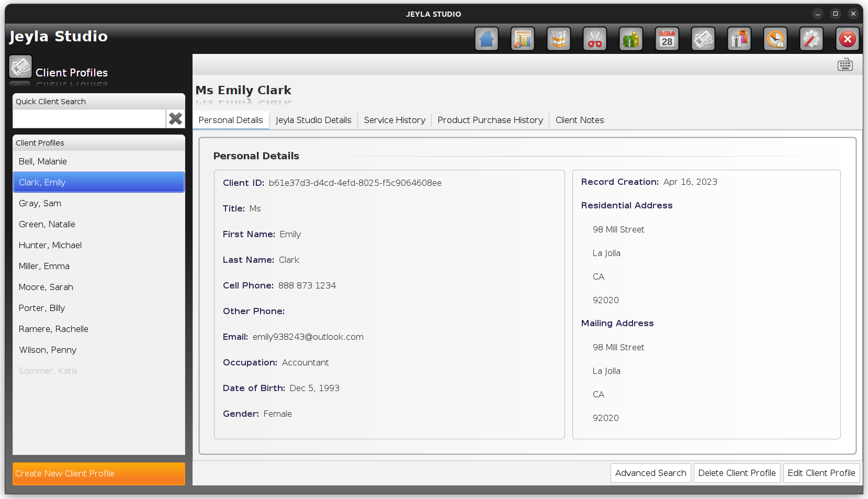The height and width of the screenshot is (499, 868).
Task: Click Create New Client Profile button
Action: click(99, 473)
